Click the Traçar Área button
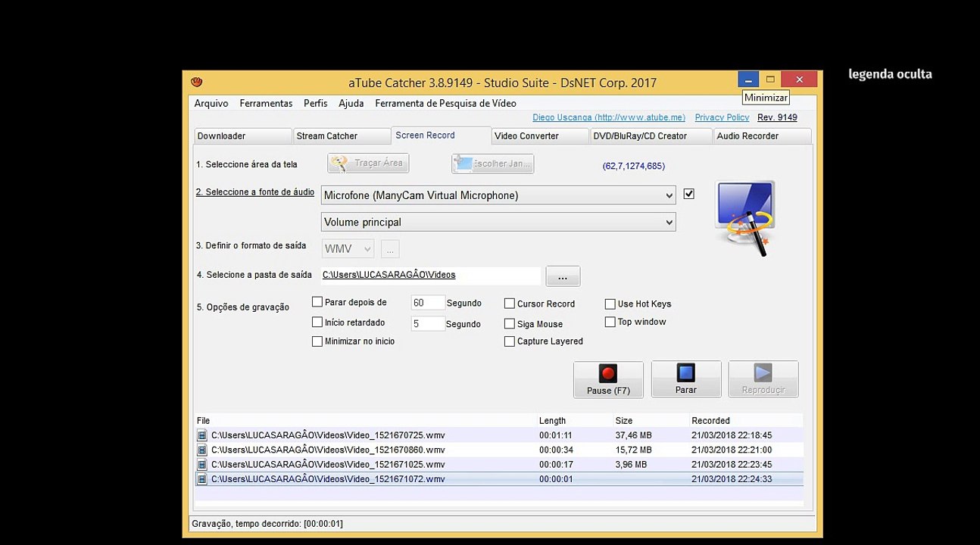980x545 pixels. point(369,163)
